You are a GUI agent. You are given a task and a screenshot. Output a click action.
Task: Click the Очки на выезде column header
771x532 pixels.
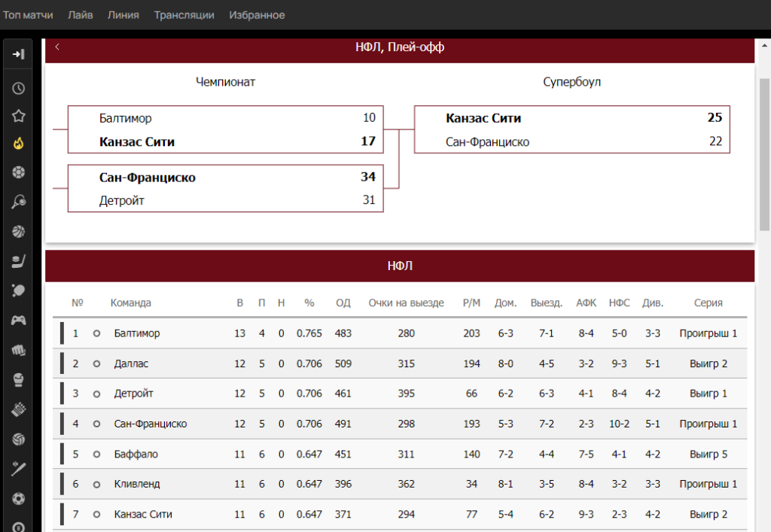[x=406, y=302]
